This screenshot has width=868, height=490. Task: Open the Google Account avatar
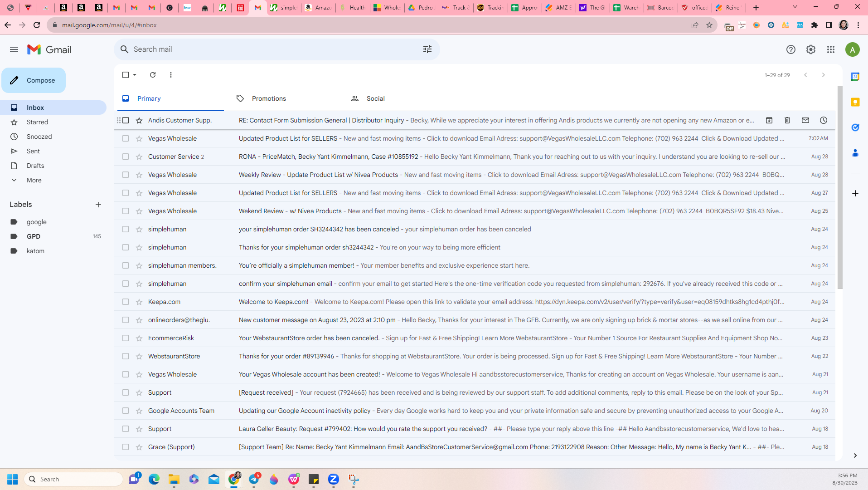(853, 49)
